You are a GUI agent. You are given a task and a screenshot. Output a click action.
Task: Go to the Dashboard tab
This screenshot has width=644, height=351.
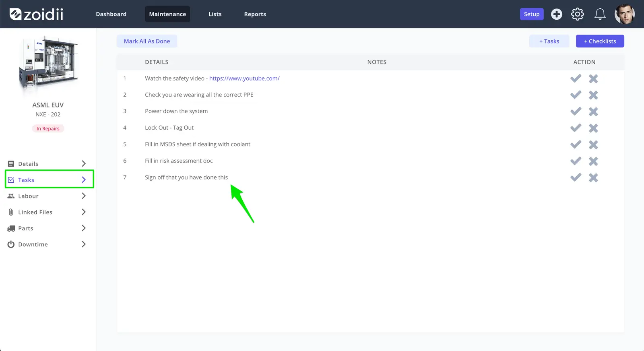[x=111, y=14]
